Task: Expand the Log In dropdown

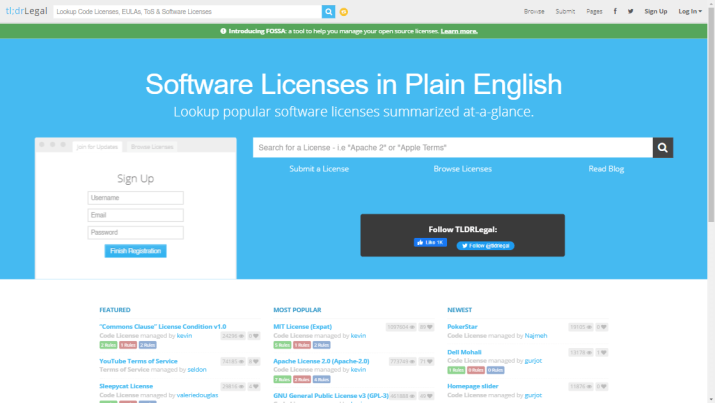Action: 689,11
